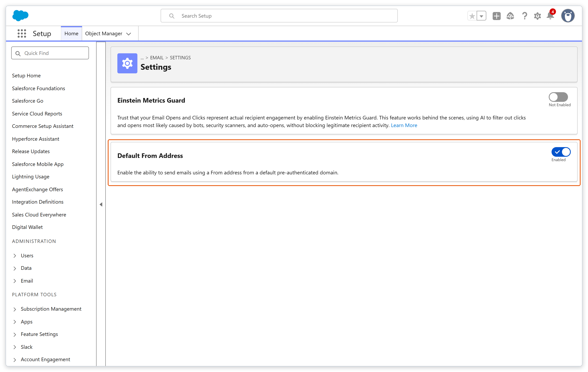Expand Account Engagement

point(15,360)
